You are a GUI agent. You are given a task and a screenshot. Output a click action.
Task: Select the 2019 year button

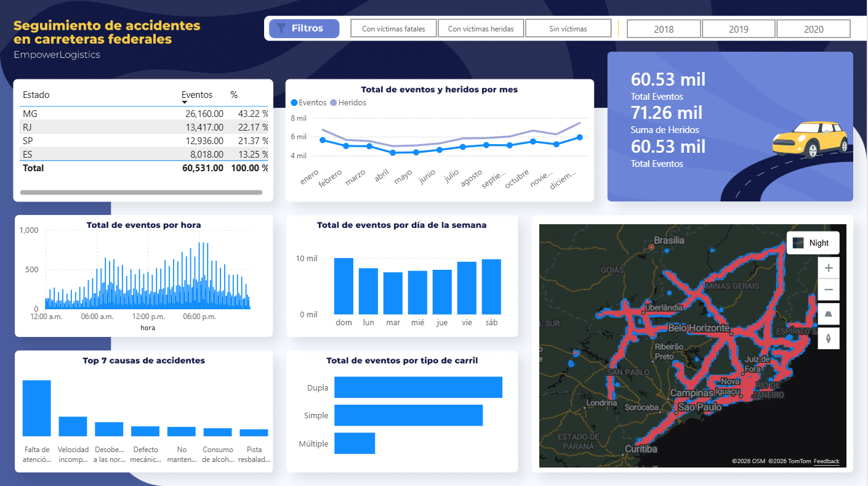[x=738, y=28]
